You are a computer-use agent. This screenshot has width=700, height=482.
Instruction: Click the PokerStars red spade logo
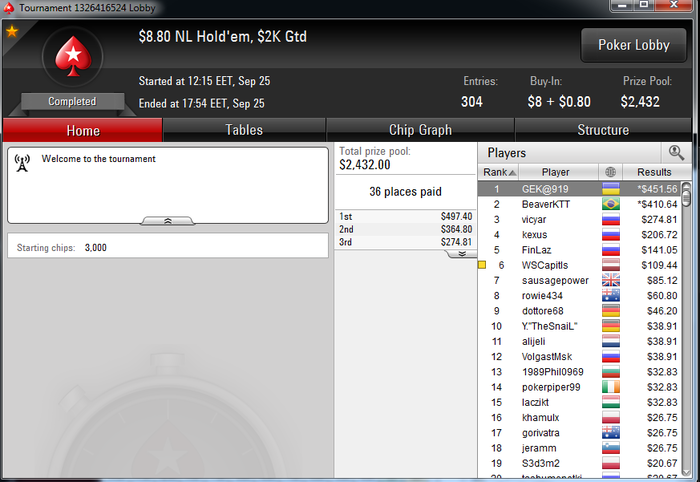73,56
